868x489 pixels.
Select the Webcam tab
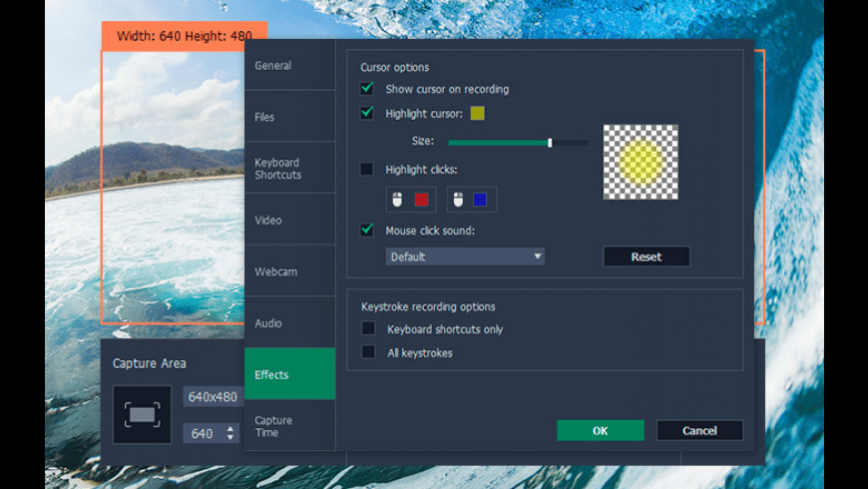(289, 270)
